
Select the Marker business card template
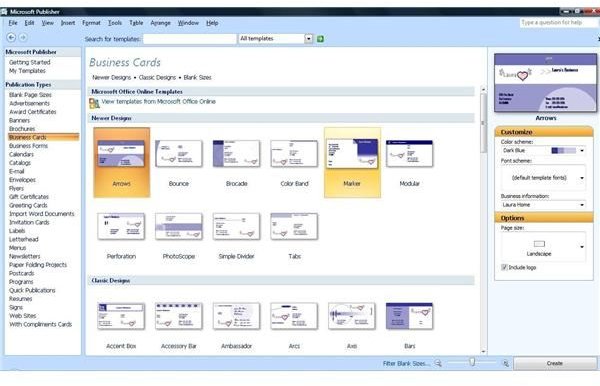pyautogui.click(x=352, y=163)
